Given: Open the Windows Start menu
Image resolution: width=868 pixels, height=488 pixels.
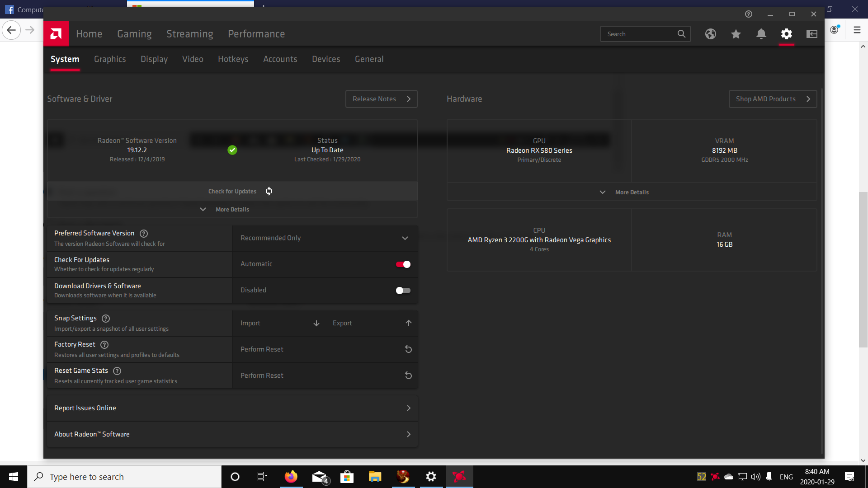Looking at the screenshot, I should coord(14,477).
